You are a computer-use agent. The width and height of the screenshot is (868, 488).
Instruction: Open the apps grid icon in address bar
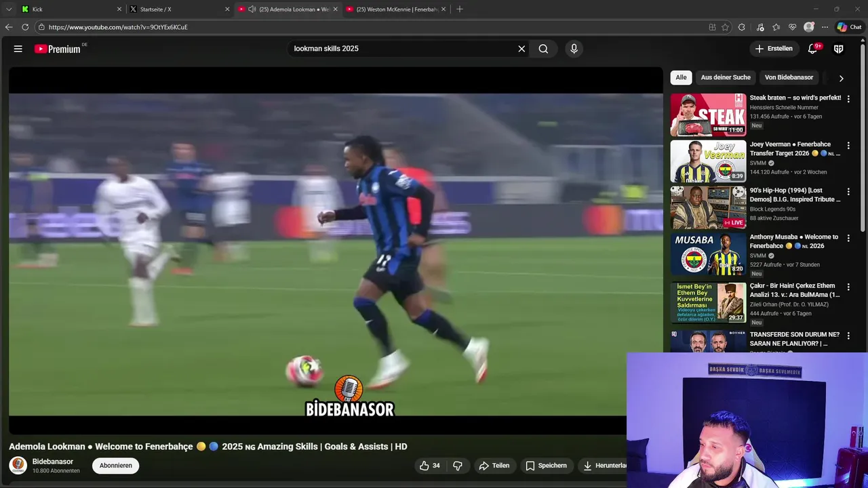(x=712, y=27)
